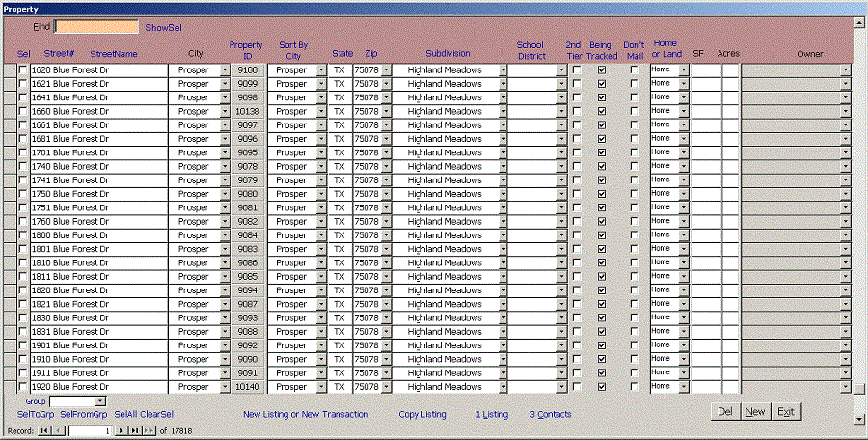
Task: Tick Sel checkbox for 1660 Blue Forest Dr
Action: tap(23, 111)
